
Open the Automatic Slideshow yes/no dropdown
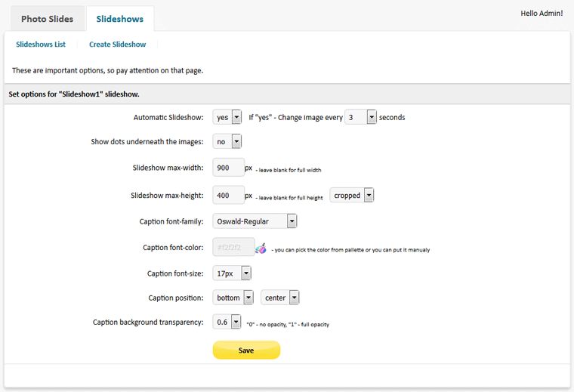click(227, 117)
